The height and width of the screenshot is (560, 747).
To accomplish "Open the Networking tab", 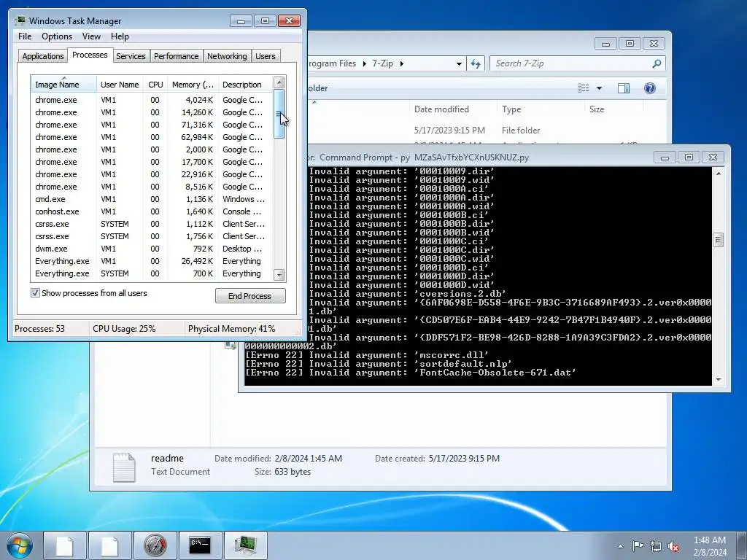I will (227, 55).
